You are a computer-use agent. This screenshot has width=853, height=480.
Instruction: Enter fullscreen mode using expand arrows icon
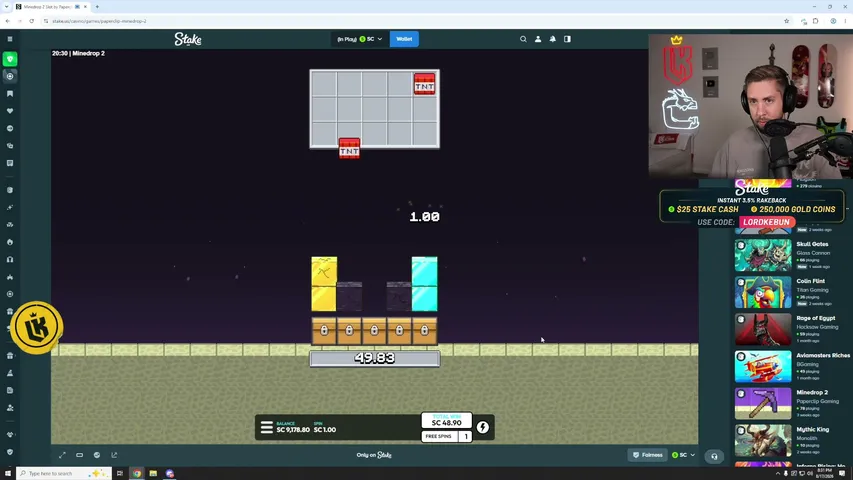click(x=62, y=455)
